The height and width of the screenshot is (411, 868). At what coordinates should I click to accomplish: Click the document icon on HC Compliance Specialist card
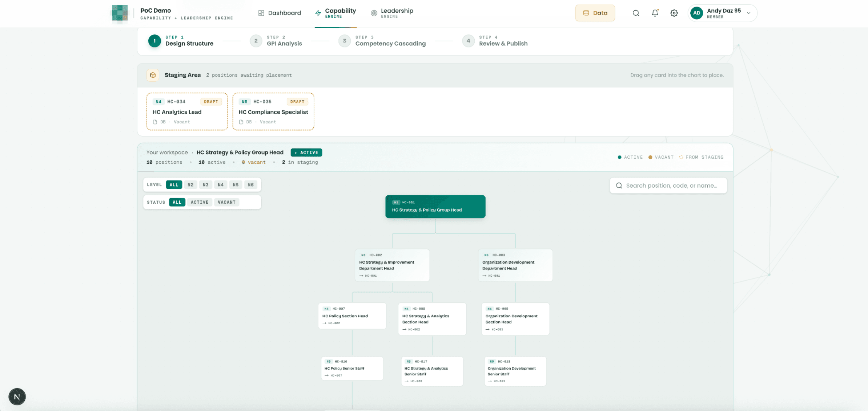pyautogui.click(x=241, y=122)
